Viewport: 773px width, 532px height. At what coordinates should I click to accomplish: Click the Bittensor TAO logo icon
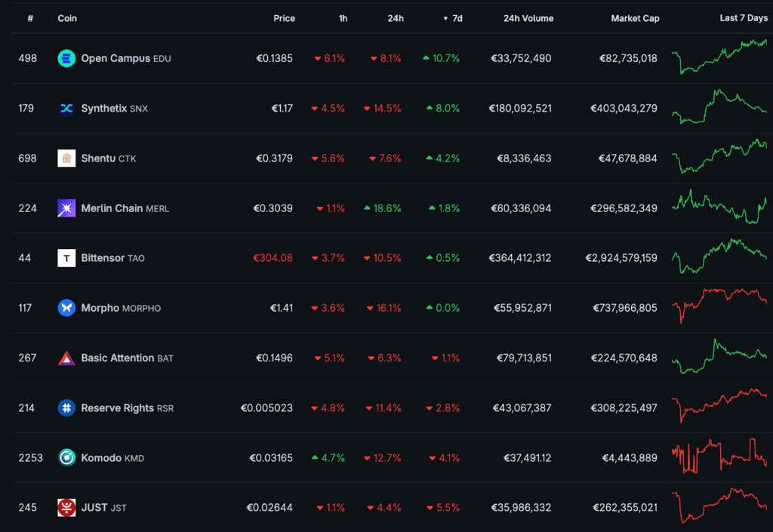coord(66,258)
